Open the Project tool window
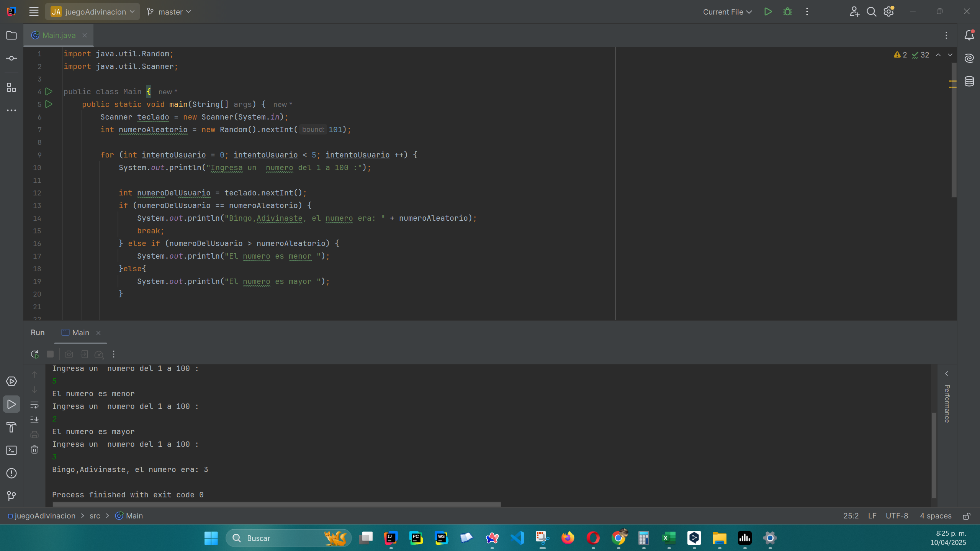Image resolution: width=980 pixels, height=551 pixels. tap(11, 35)
